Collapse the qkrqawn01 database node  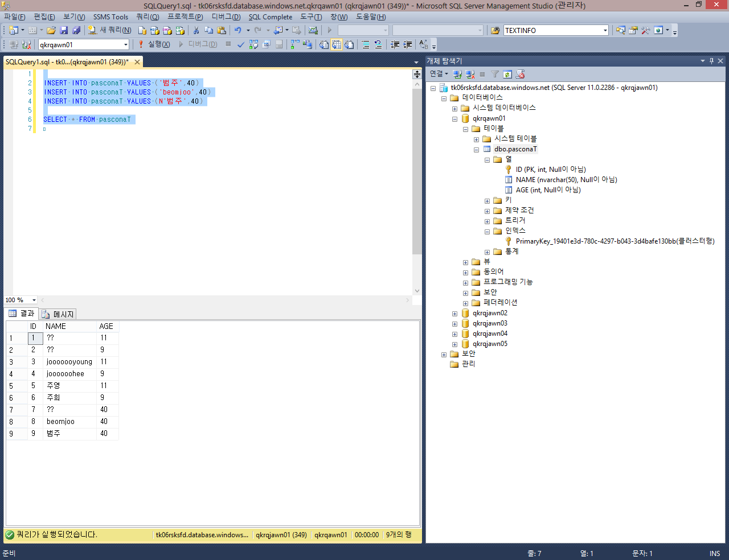(x=454, y=119)
